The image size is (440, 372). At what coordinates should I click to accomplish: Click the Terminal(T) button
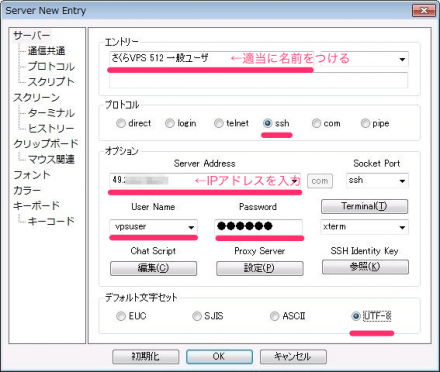[x=364, y=206]
